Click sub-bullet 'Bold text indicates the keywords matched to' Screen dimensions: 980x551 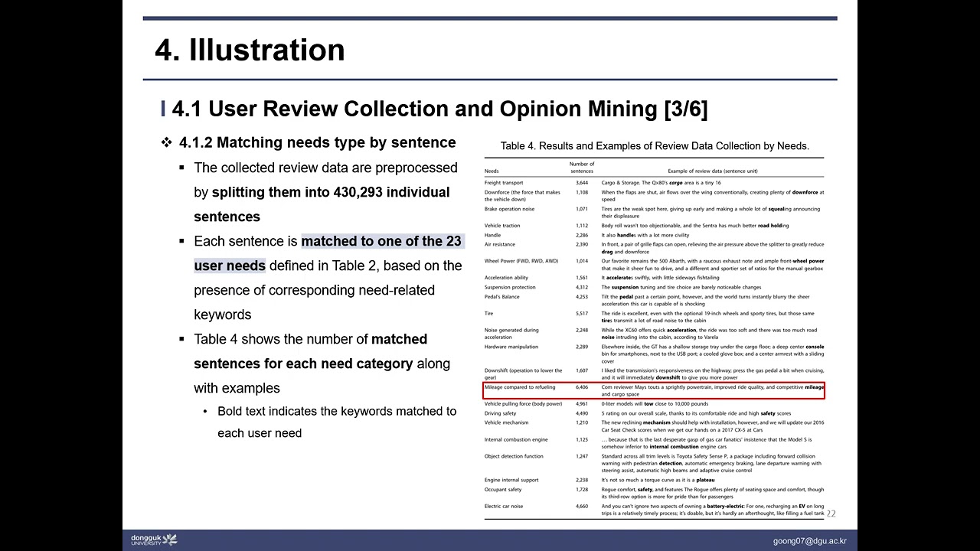click(337, 411)
